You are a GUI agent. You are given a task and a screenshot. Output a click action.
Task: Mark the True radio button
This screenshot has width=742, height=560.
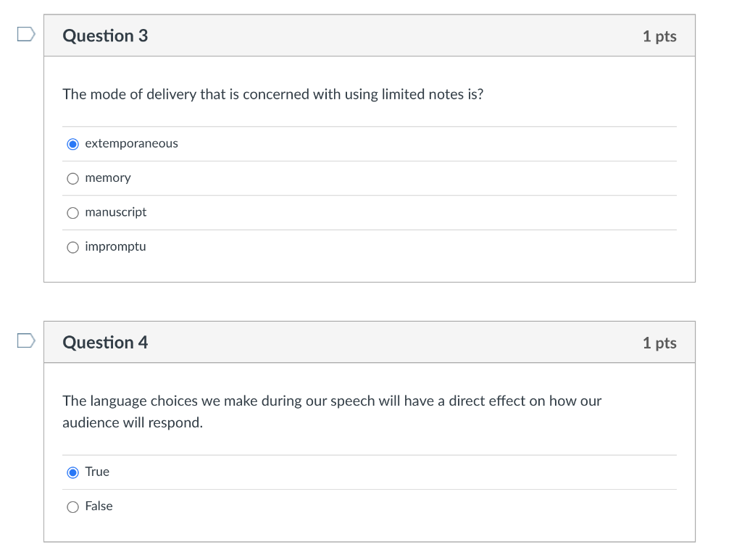(x=72, y=472)
